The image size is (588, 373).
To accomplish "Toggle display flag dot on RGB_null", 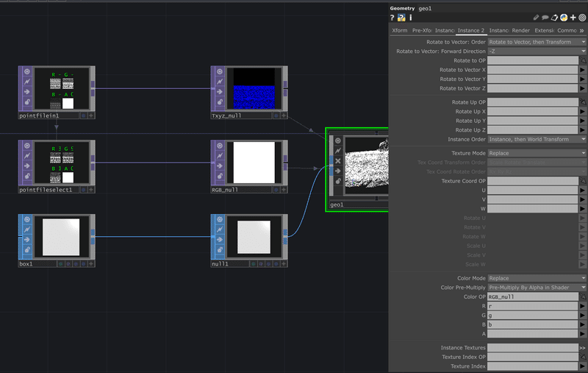I will point(276,190).
